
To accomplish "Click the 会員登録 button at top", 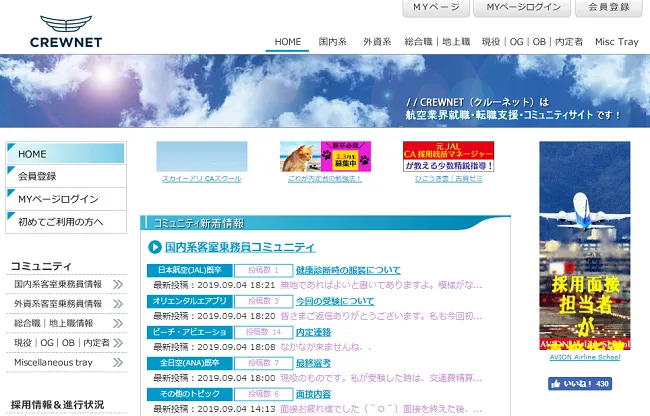I will click(x=609, y=7).
